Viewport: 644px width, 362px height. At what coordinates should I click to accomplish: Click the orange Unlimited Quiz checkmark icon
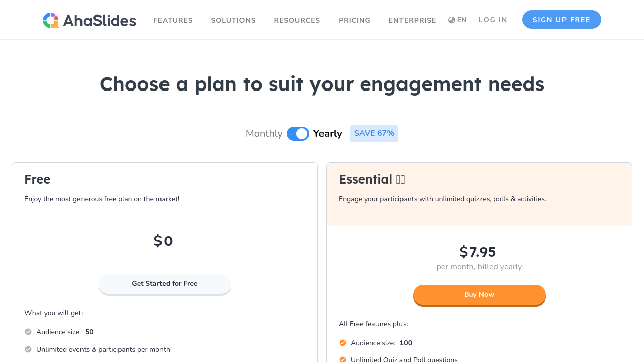point(343,359)
